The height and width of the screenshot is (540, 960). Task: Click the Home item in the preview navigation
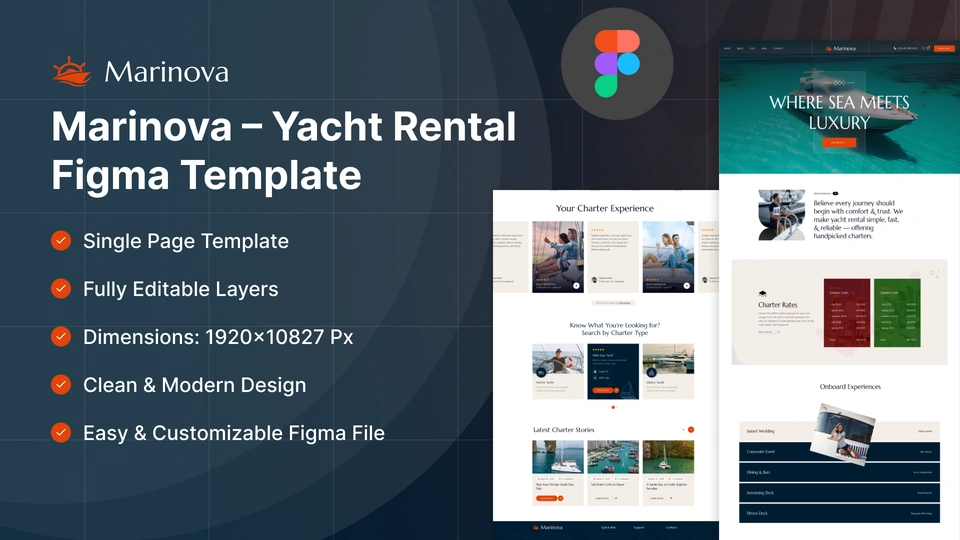(x=727, y=48)
